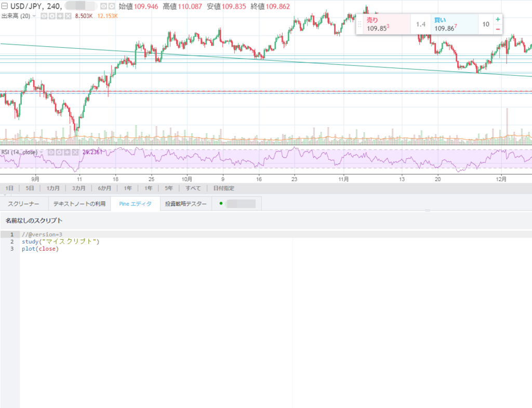Click code line 2 study("マイスクリプト")
Screen dimensions: 532x408
click(60, 241)
